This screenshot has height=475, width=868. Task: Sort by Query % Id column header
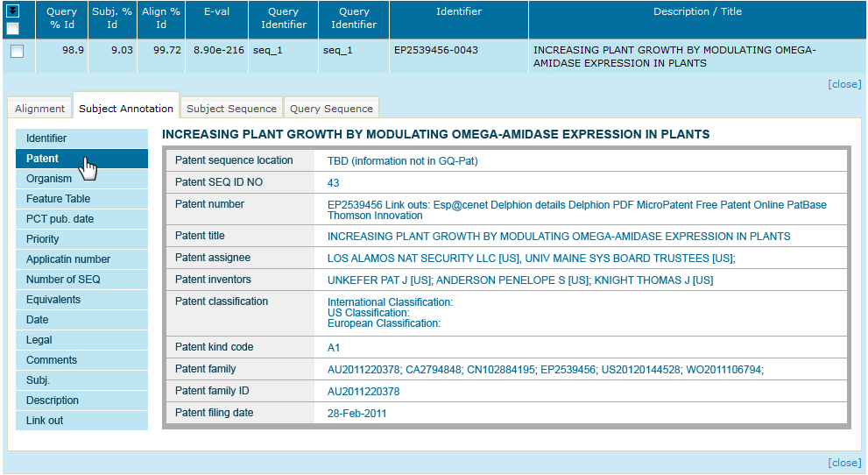tap(61, 18)
